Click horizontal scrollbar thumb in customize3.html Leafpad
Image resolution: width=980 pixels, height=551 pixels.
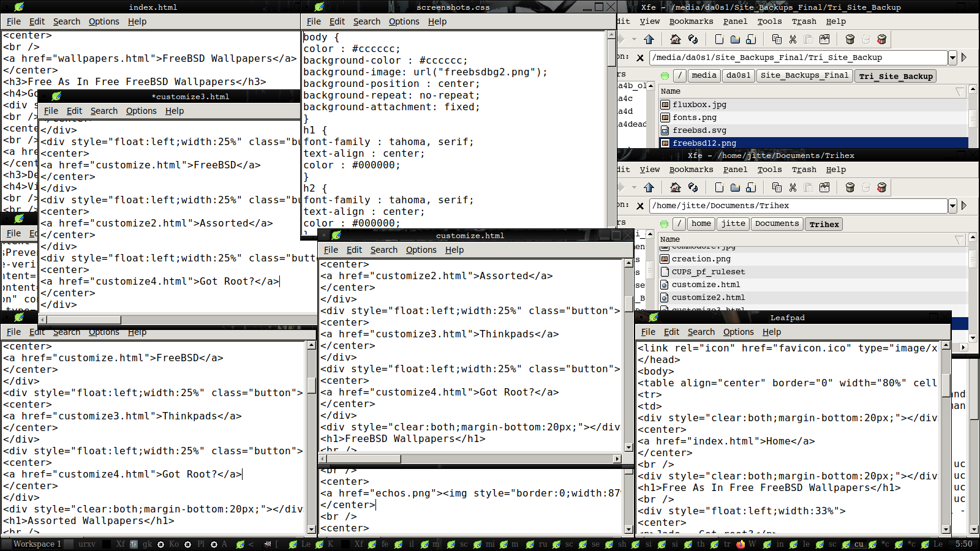pos(84,320)
